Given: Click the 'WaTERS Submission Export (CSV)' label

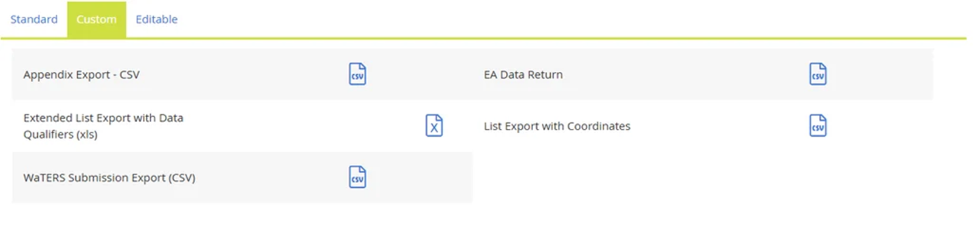Looking at the screenshot, I should (x=109, y=178).
